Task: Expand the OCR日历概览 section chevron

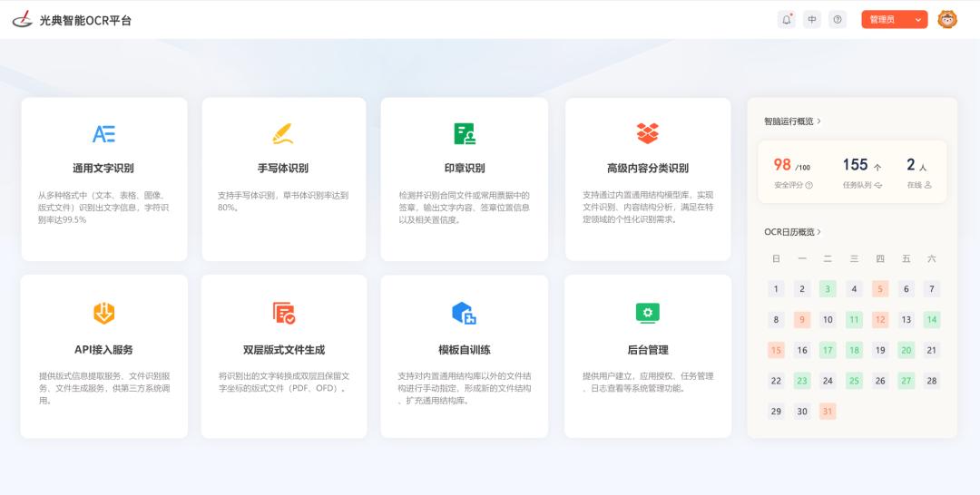Action: coord(819,232)
